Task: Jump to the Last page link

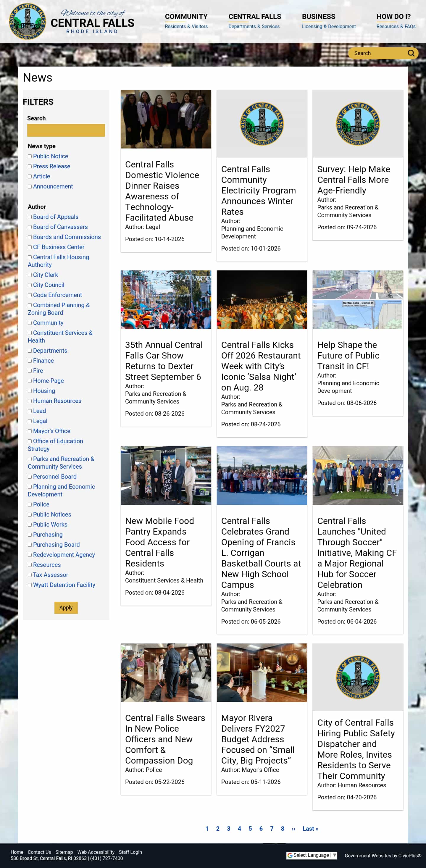Action: 310,829
